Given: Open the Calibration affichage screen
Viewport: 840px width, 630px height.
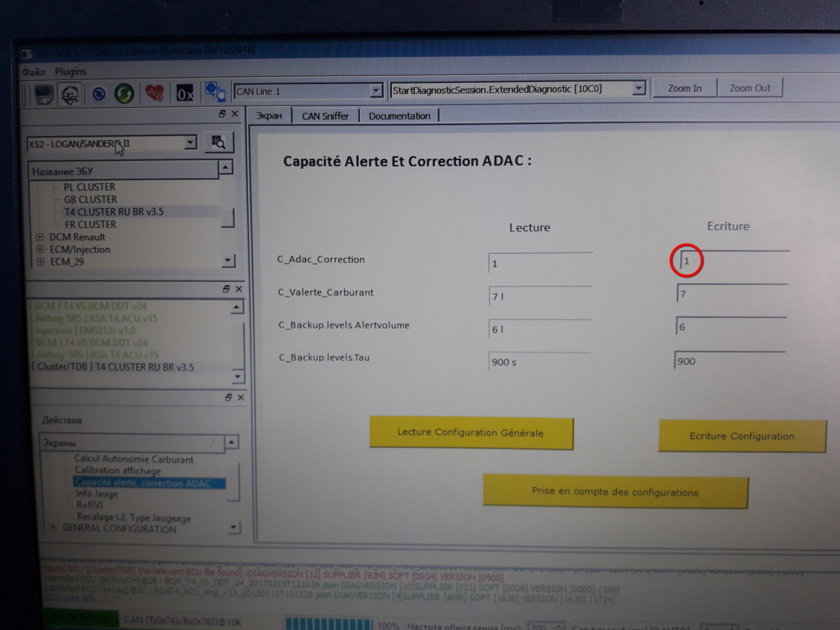Looking at the screenshot, I should [x=118, y=471].
